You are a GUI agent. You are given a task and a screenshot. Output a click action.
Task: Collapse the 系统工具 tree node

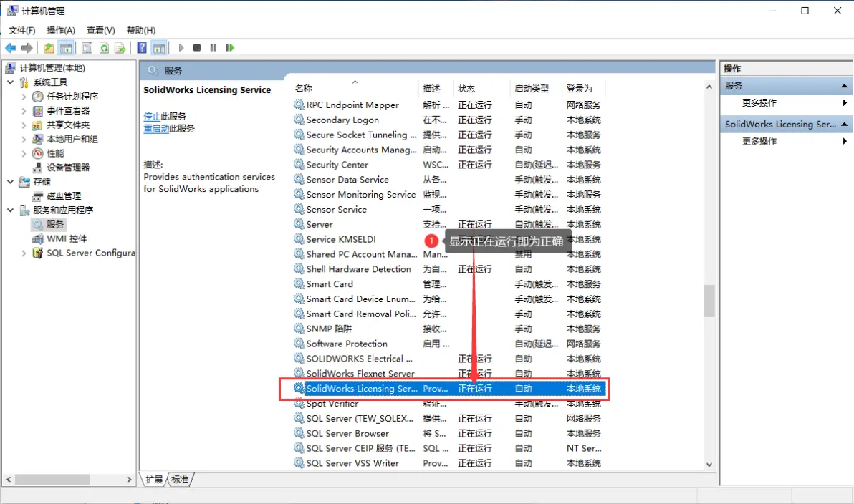(10, 82)
